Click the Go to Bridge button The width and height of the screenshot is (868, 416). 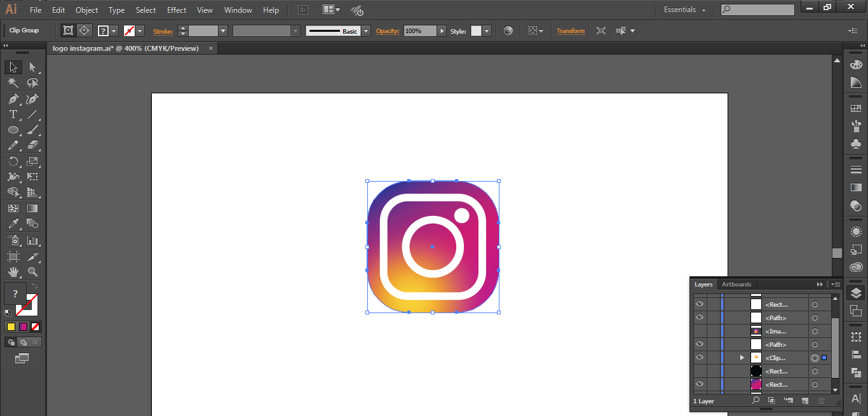(x=303, y=10)
